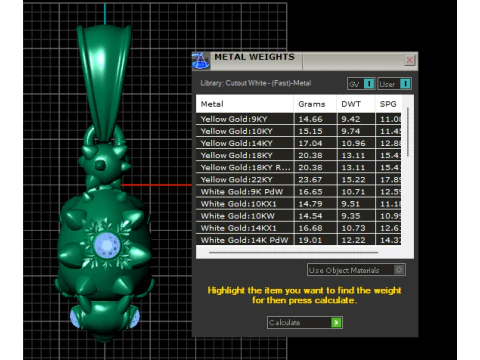
Task: Click the Metal Weights scale icon
Action: click(201, 61)
